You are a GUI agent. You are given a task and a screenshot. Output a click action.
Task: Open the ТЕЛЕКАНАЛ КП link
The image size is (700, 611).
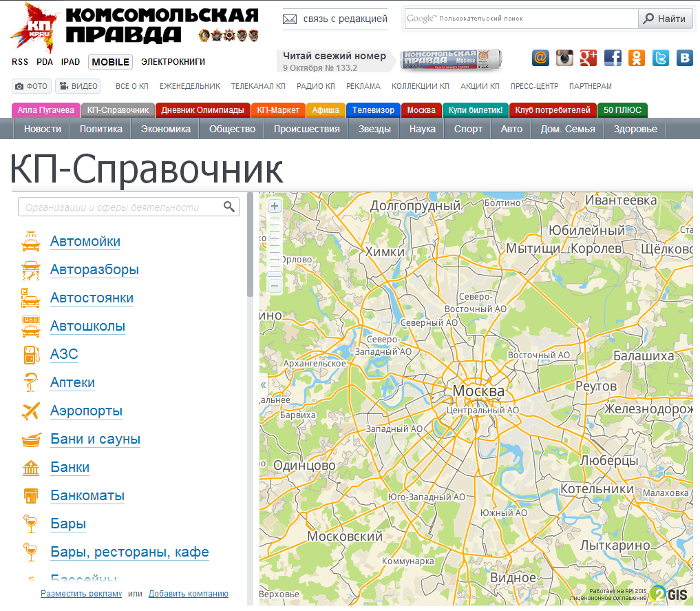click(x=258, y=86)
